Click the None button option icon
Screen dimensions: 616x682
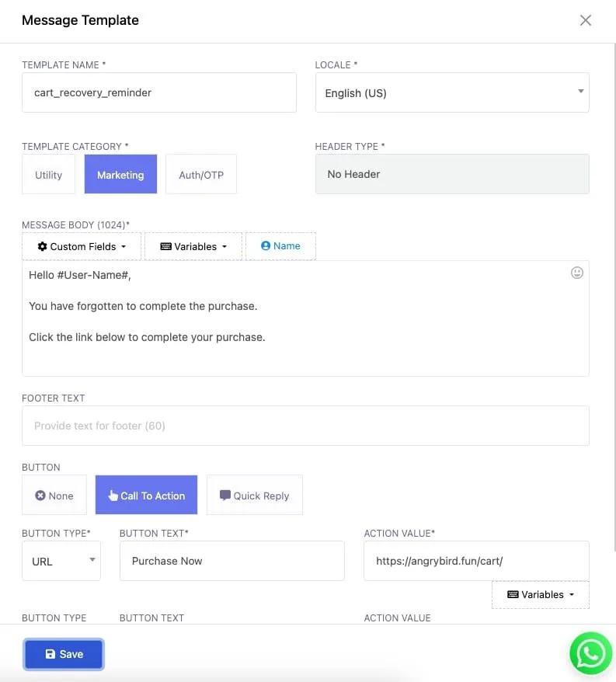click(40, 496)
